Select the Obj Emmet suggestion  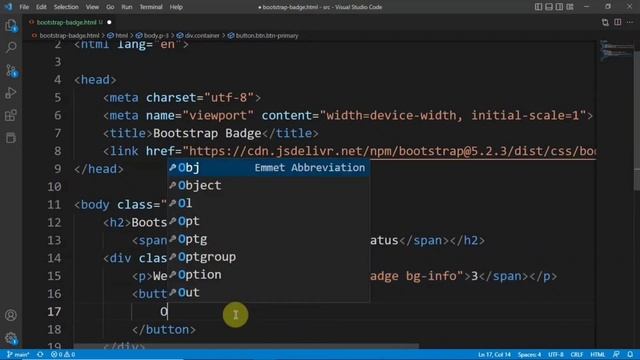[269, 168]
